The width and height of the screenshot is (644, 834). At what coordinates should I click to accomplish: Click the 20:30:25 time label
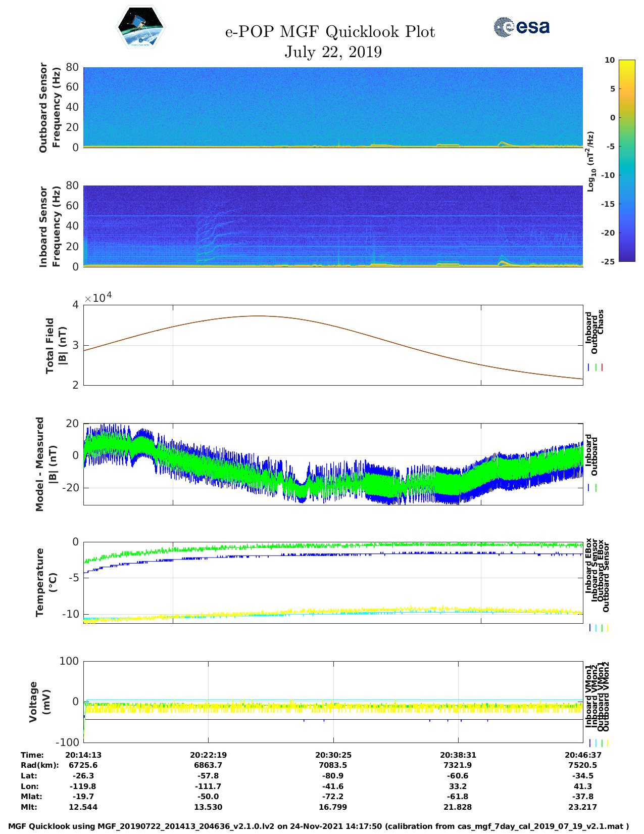[333, 755]
